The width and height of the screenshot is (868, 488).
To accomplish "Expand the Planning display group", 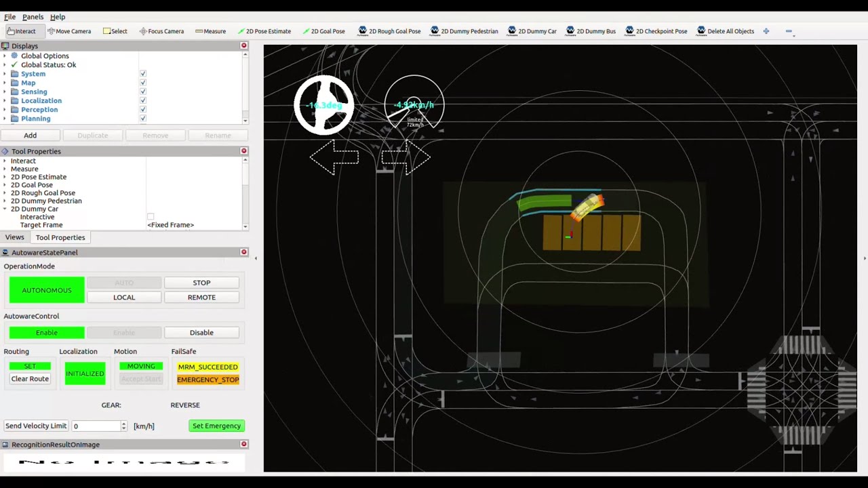I will point(5,118).
